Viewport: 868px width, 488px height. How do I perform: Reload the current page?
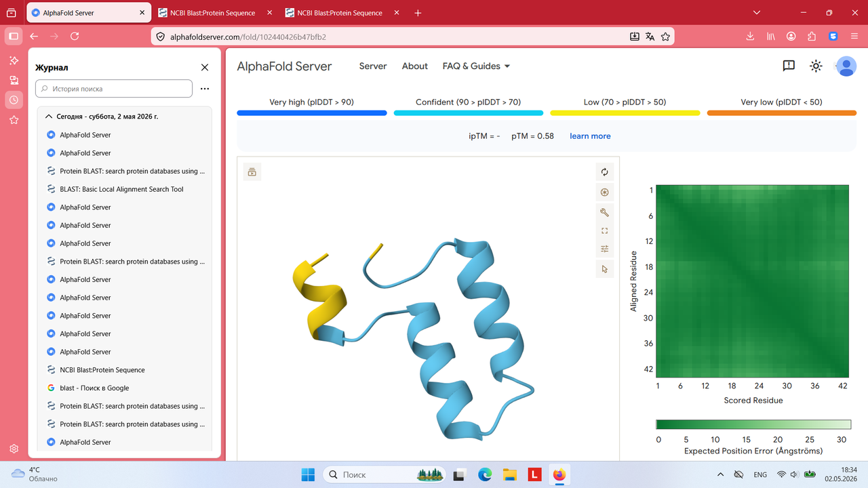[75, 37]
